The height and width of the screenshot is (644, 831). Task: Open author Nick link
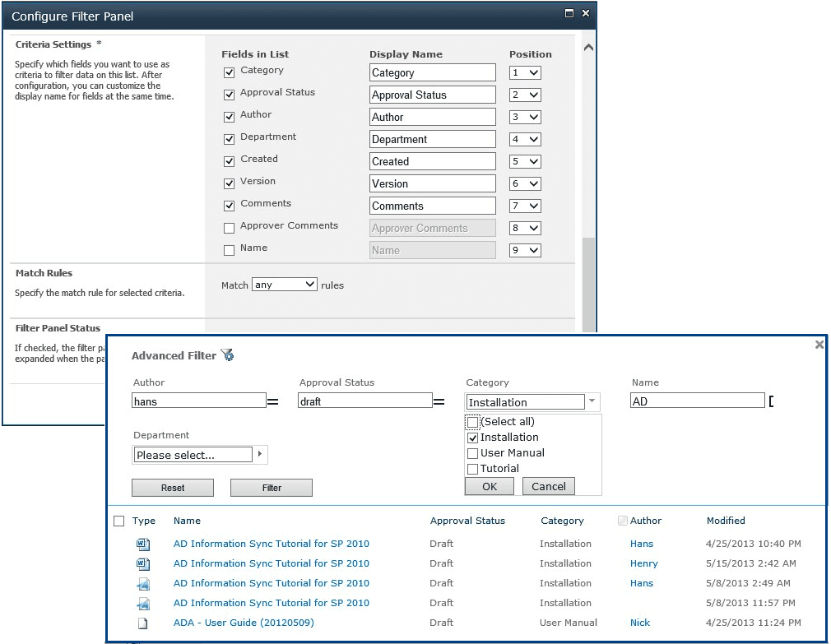pyautogui.click(x=640, y=623)
